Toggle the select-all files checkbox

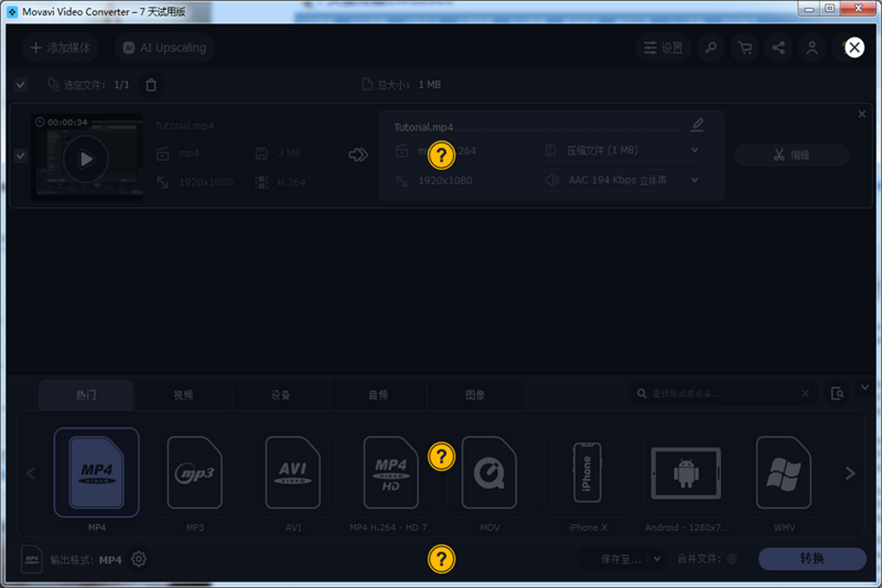coord(21,85)
